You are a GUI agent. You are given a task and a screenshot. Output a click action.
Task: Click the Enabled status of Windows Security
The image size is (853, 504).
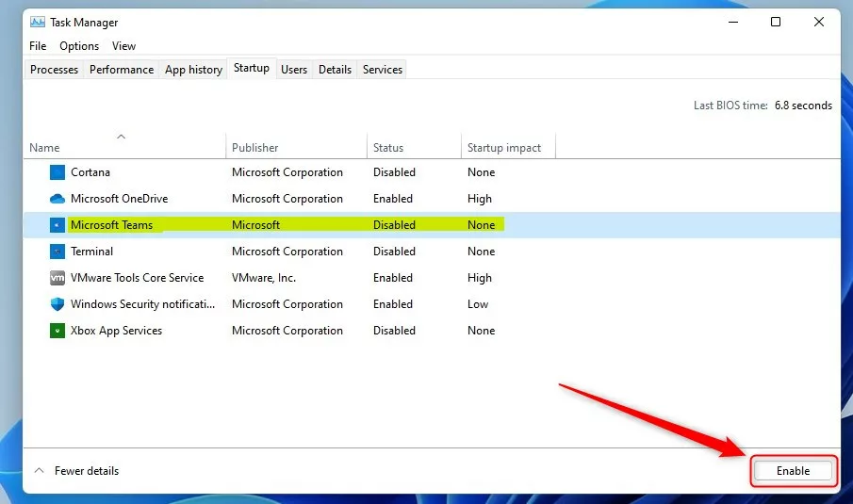point(393,304)
